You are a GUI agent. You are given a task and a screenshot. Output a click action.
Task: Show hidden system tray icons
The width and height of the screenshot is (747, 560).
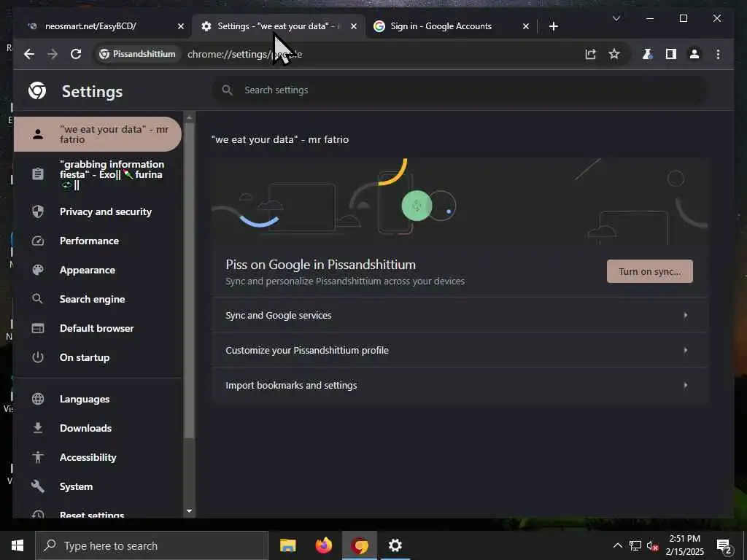click(617, 545)
